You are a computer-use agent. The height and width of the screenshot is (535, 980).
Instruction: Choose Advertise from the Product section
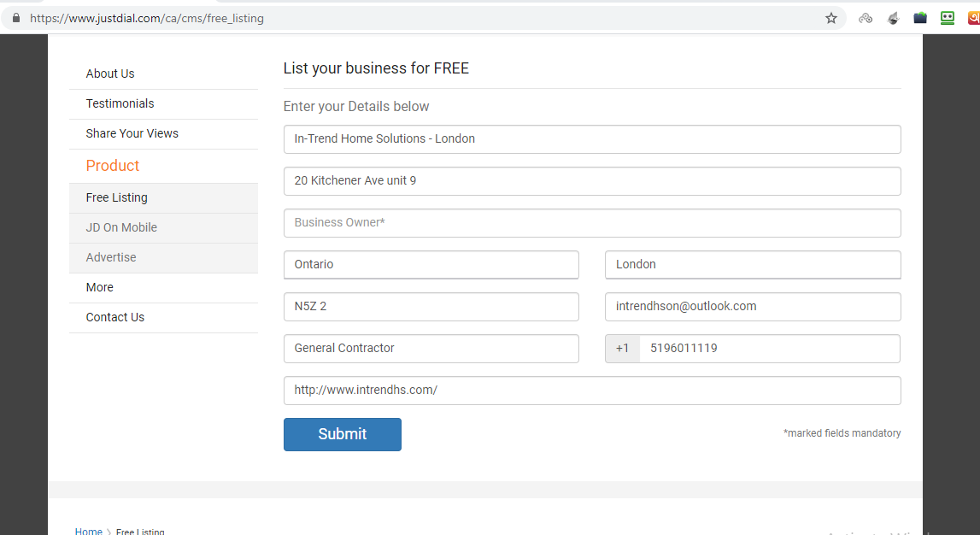pyautogui.click(x=111, y=257)
